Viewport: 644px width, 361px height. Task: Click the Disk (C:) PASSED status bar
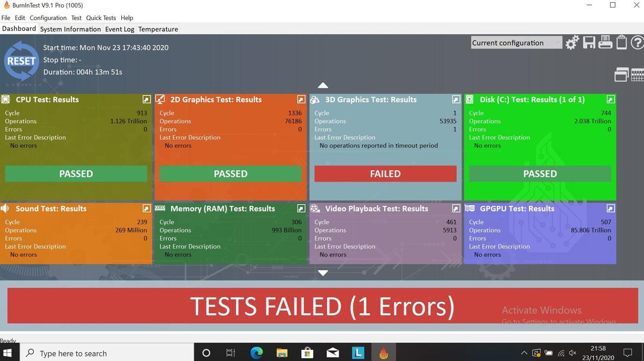[x=540, y=174]
